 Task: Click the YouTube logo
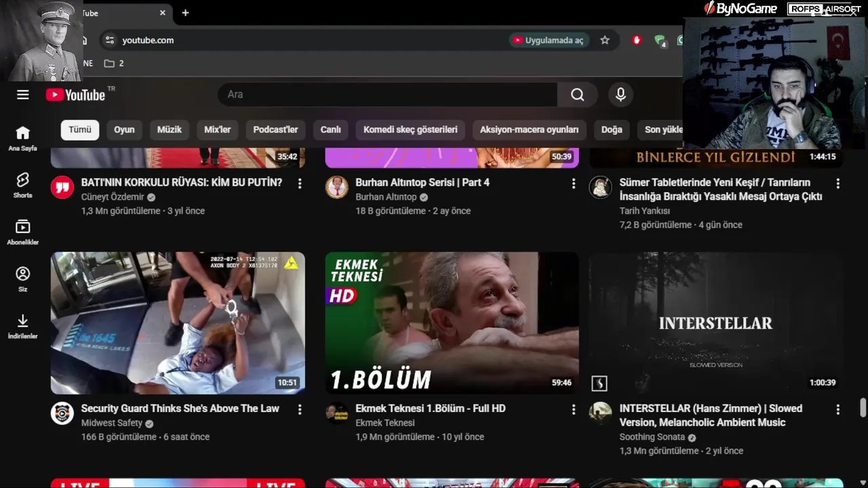[x=75, y=95]
